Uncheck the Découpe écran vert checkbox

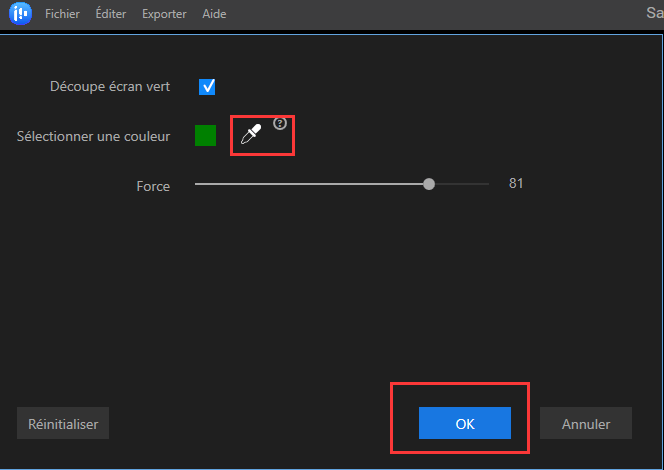[208, 87]
